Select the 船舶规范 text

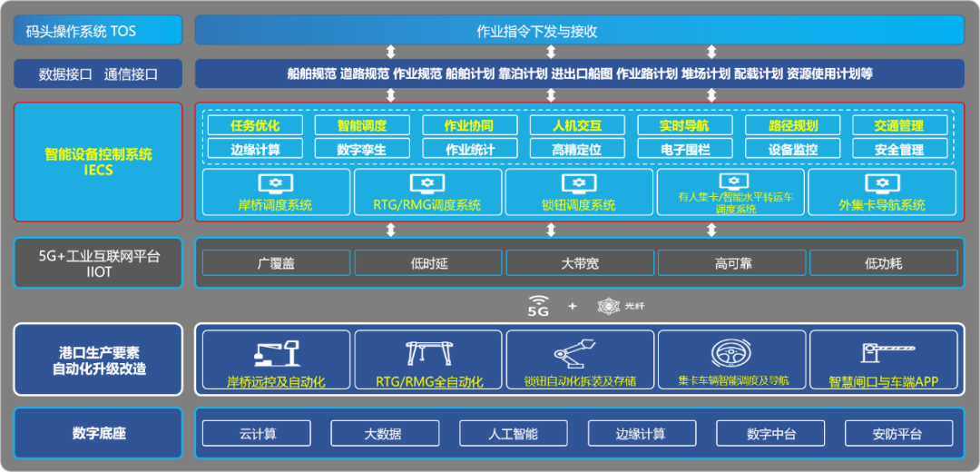[x=311, y=74]
